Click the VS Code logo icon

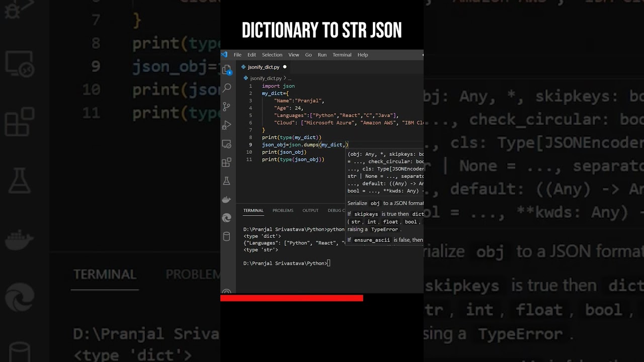pyautogui.click(x=224, y=54)
